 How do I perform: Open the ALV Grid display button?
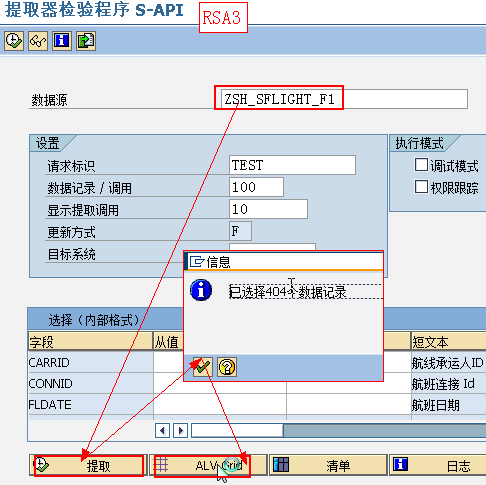[x=208, y=465]
